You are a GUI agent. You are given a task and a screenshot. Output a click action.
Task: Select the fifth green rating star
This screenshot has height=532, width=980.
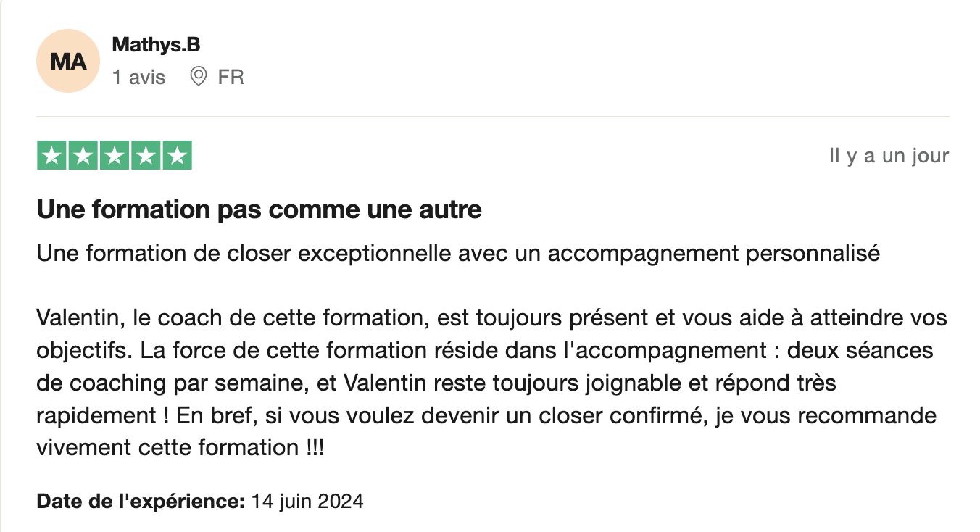pyautogui.click(x=177, y=156)
